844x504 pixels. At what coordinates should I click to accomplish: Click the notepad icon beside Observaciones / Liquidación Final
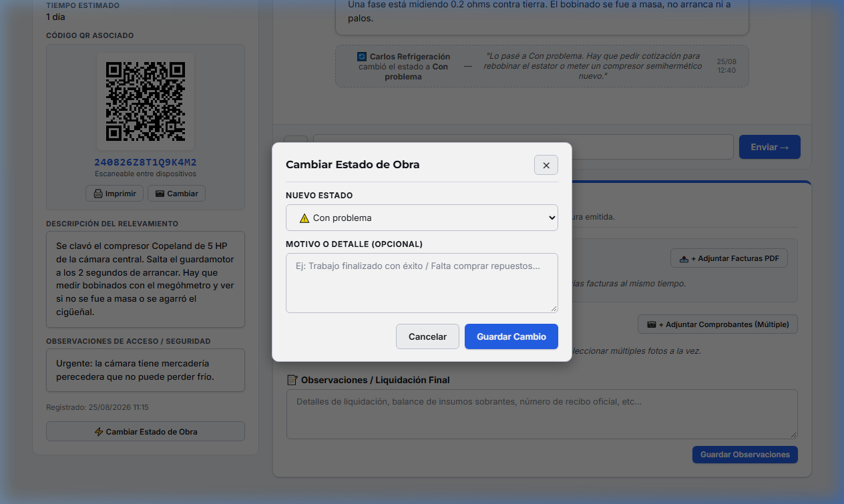(x=292, y=380)
